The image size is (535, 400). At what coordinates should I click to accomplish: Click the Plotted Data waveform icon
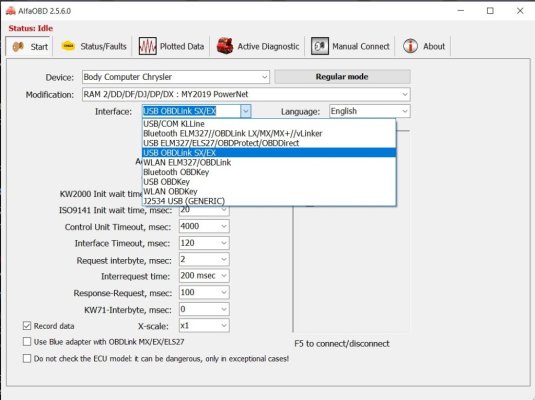tap(147, 46)
